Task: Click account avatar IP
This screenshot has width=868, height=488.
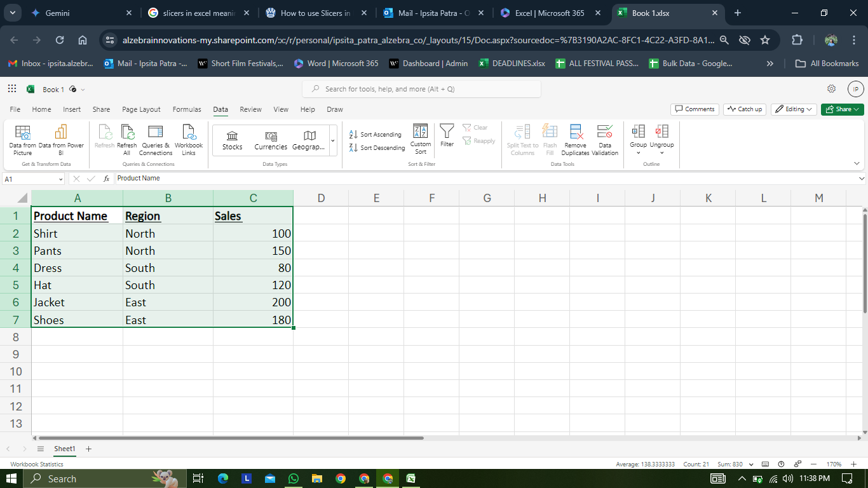Action: pyautogui.click(x=855, y=89)
